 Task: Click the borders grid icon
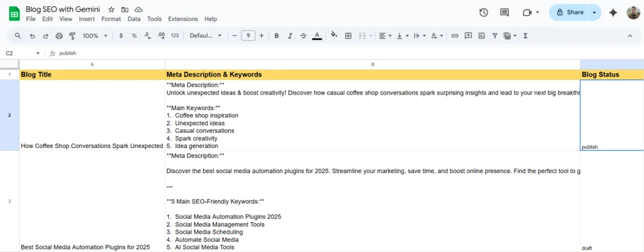click(348, 36)
